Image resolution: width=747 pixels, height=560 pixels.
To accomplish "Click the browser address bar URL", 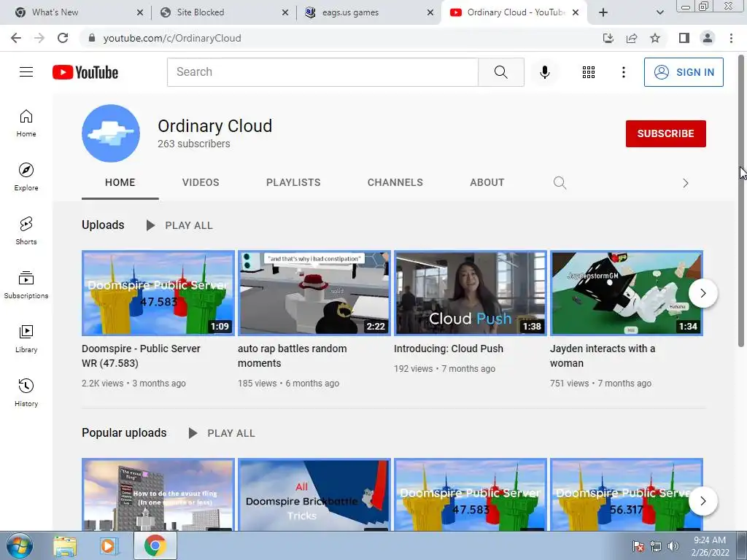I will [x=172, y=38].
